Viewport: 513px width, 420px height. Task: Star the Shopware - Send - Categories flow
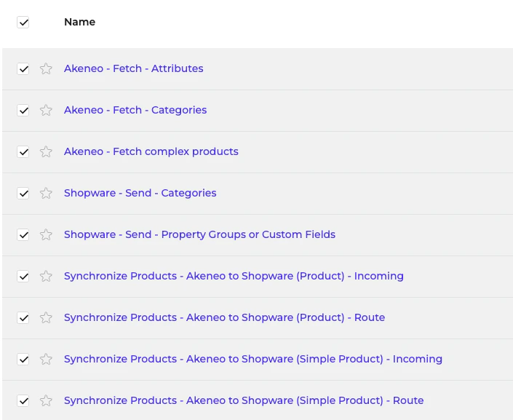point(46,194)
